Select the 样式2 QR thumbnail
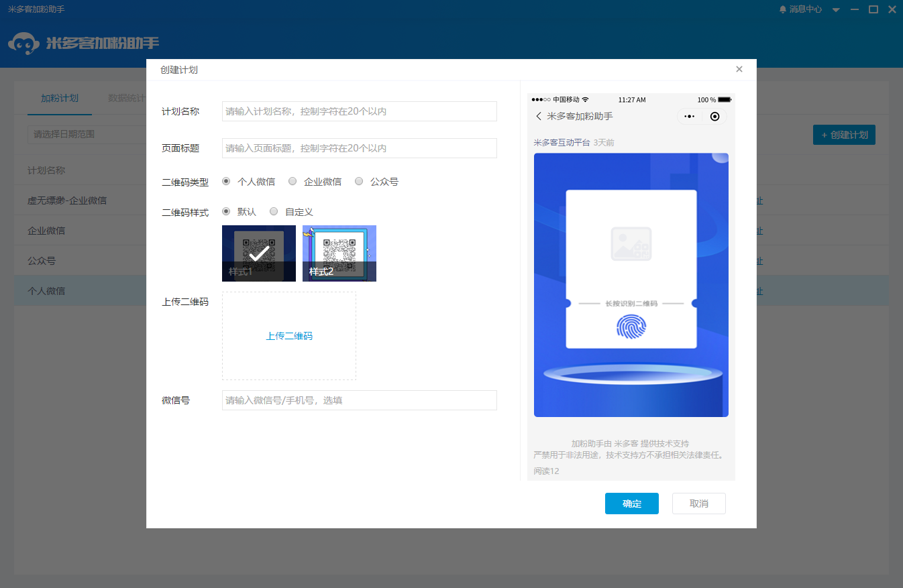903x588 pixels. (x=339, y=253)
